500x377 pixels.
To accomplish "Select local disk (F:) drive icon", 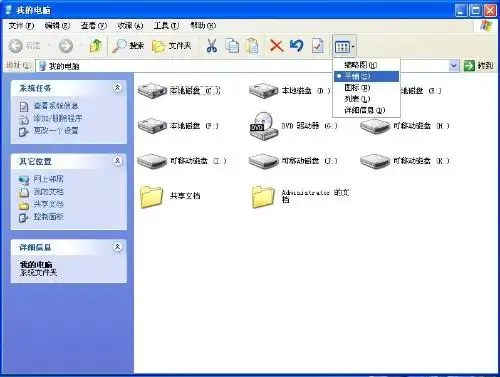I will [152, 126].
